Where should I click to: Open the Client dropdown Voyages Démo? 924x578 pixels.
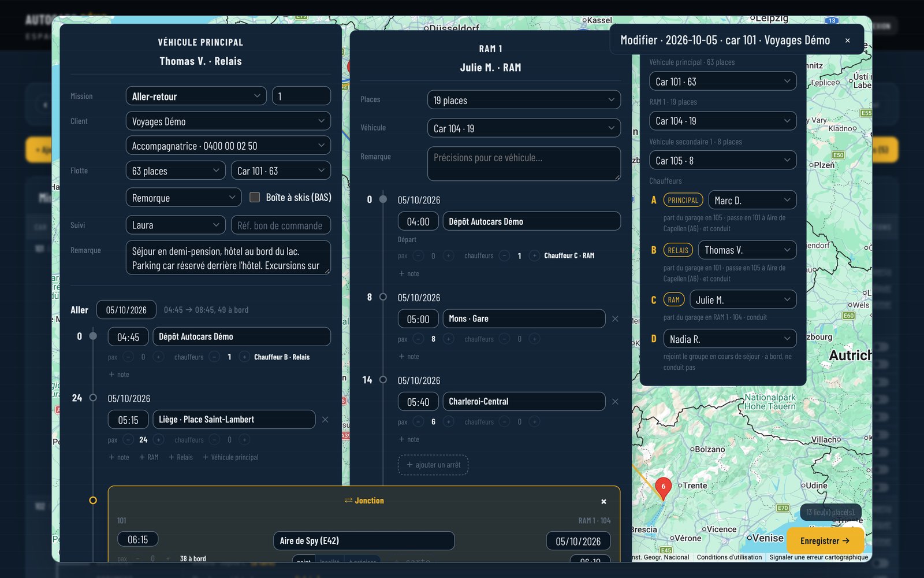click(x=228, y=121)
